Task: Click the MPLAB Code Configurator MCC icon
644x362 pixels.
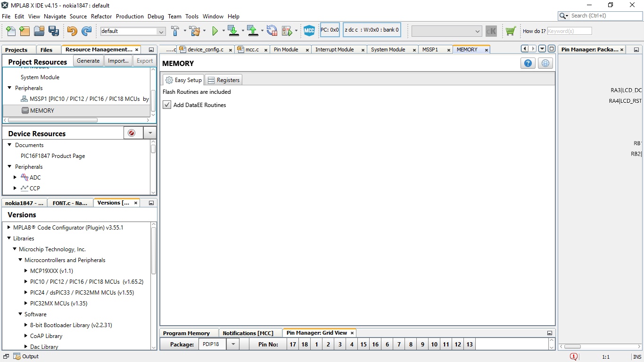Action: [309, 31]
